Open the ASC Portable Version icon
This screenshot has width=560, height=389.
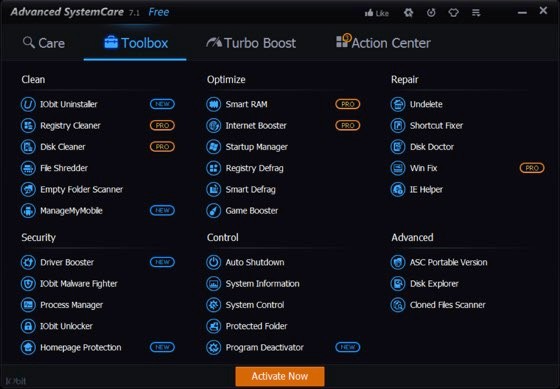pyautogui.click(x=398, y=262)
